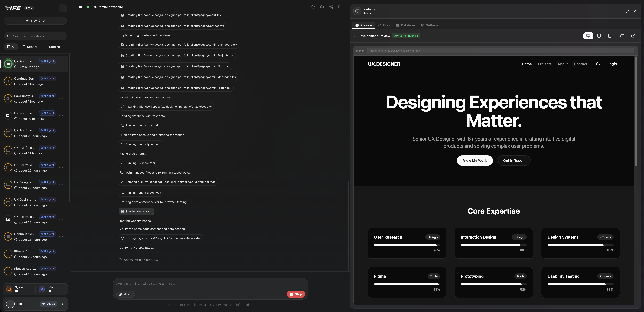Switch preview to mobile phone viewport

click(x=610, y=36)
